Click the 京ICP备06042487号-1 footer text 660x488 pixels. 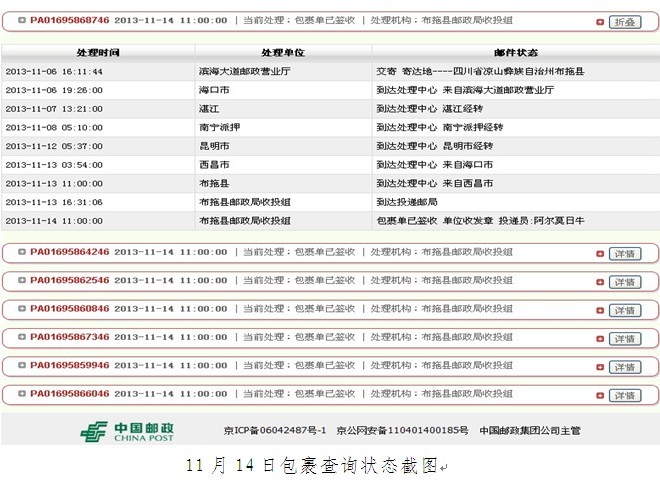[x=274, y=431]
